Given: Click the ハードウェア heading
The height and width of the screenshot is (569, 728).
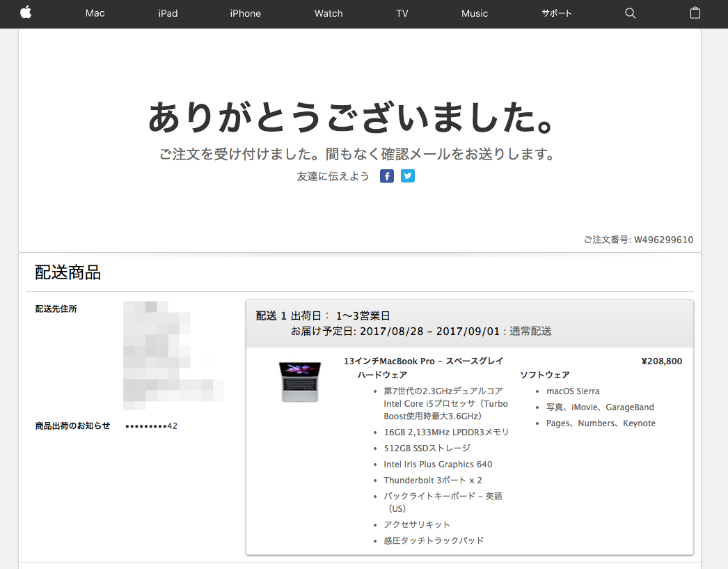Looking at the screenshot, I should point(382,375).
